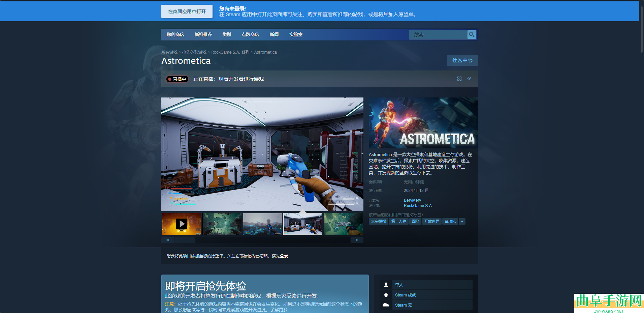Image resolution: width=644 pixels, height=313 pixels.
Task: Open Steam 云 feature link
Action: click(404, 305)
